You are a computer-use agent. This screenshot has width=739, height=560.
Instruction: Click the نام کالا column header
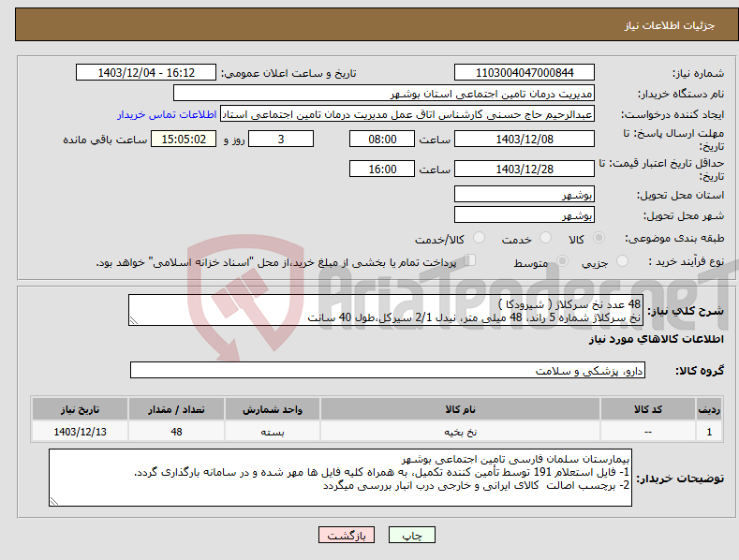click(x=461, y=409)
